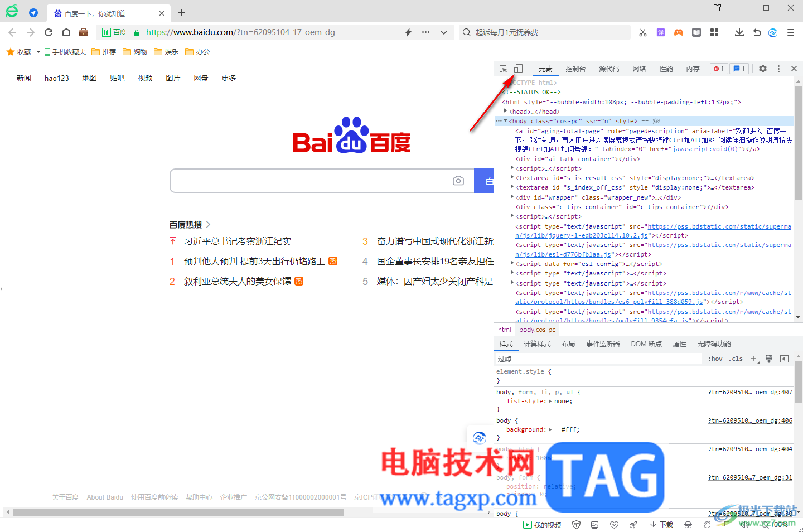803x532 pixels.
Task: Click the javascript:void(0) href link
Action: pyautogui.click(x=705, y=149)
